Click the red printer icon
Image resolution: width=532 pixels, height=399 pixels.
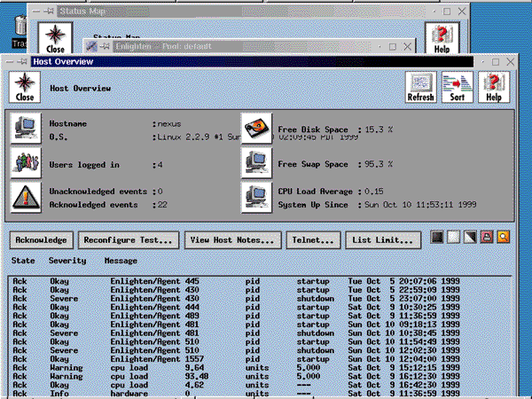[487, 237]
